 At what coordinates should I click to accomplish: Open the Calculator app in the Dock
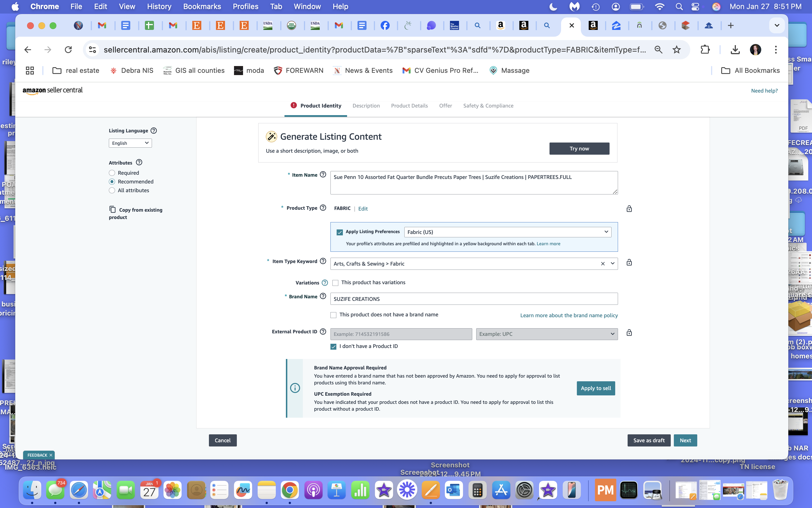[x=477, y=490]
